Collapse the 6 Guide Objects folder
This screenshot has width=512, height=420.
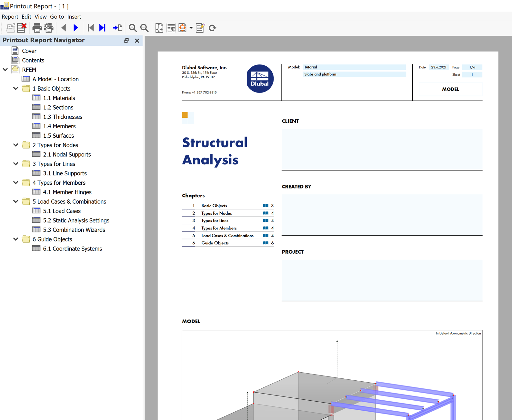(15, 239)
